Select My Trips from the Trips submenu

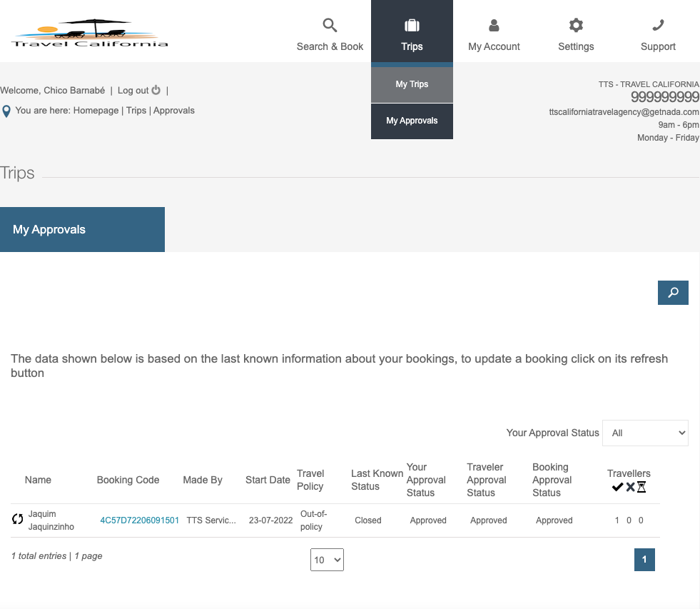(x=412, y=84)
